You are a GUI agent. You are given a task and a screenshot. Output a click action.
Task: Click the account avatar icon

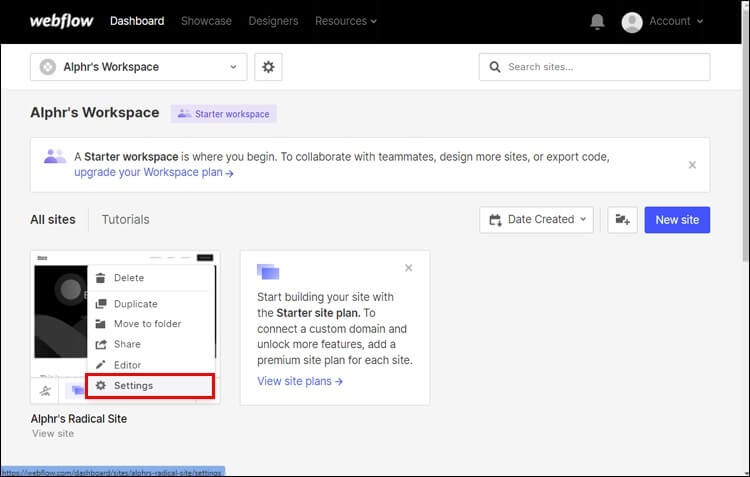(632, 22)
